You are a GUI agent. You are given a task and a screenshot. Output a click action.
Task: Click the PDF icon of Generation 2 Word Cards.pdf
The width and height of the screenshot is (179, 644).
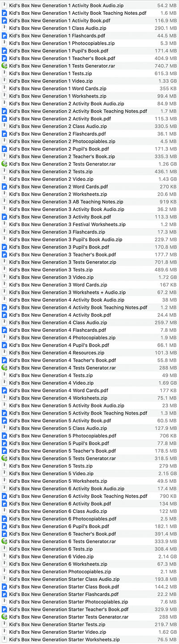pyautogui.click(x=4, y=187)
